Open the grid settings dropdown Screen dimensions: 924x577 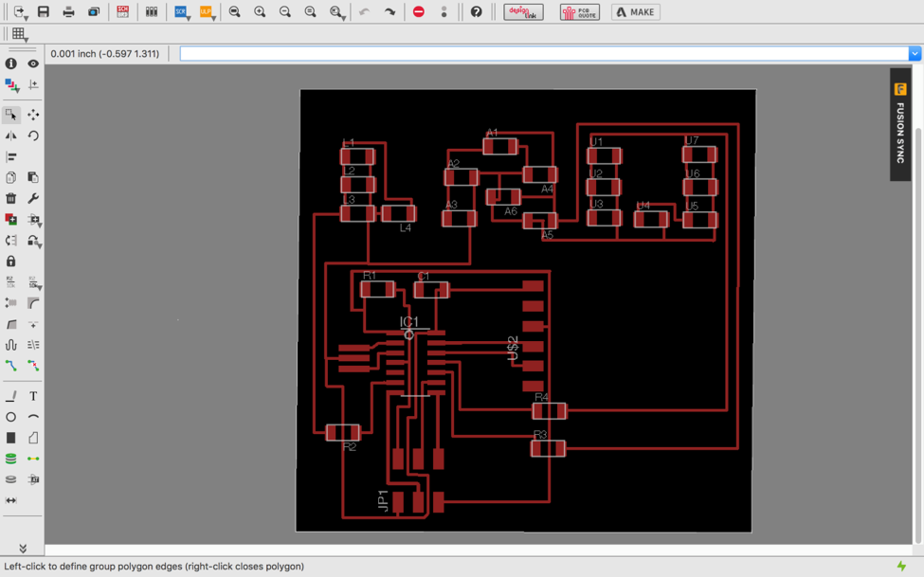(19, 34)
